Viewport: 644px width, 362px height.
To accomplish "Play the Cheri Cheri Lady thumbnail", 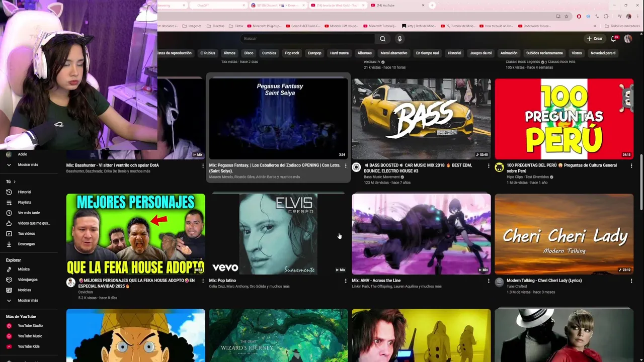I will [x=564, y=234].
